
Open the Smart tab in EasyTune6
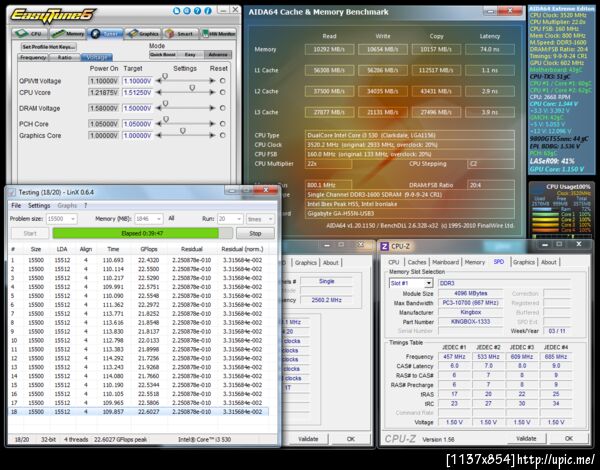(180, 34)
